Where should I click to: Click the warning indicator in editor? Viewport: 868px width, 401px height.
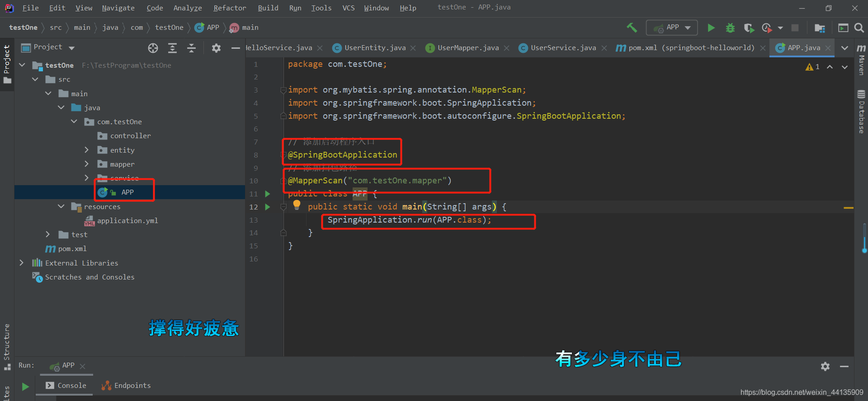pyautogui.click(x=812, y=67)
